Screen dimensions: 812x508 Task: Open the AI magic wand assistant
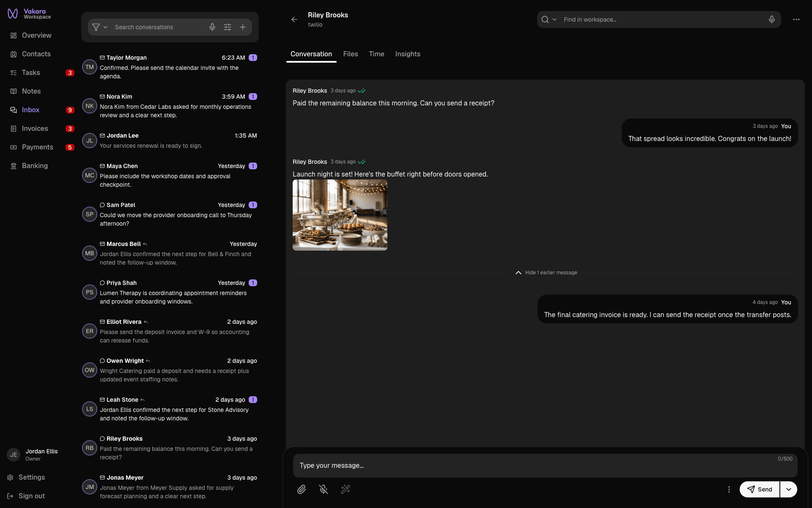tap(346, 489)
